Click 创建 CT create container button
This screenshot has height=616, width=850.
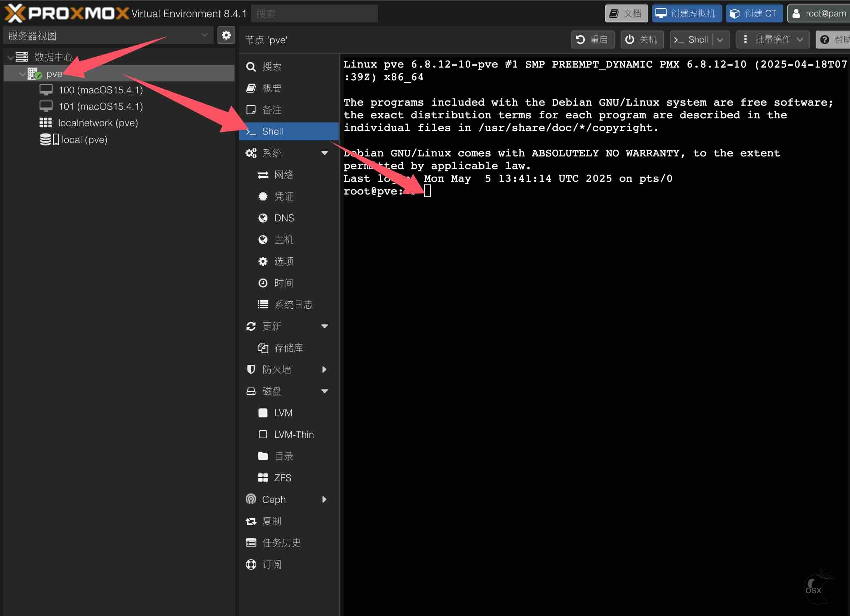click(754, 13)
